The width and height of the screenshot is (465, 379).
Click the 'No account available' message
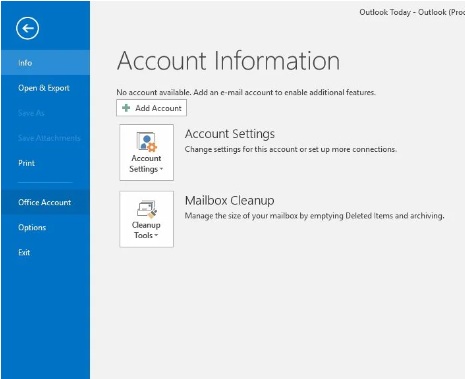(246, 92)
